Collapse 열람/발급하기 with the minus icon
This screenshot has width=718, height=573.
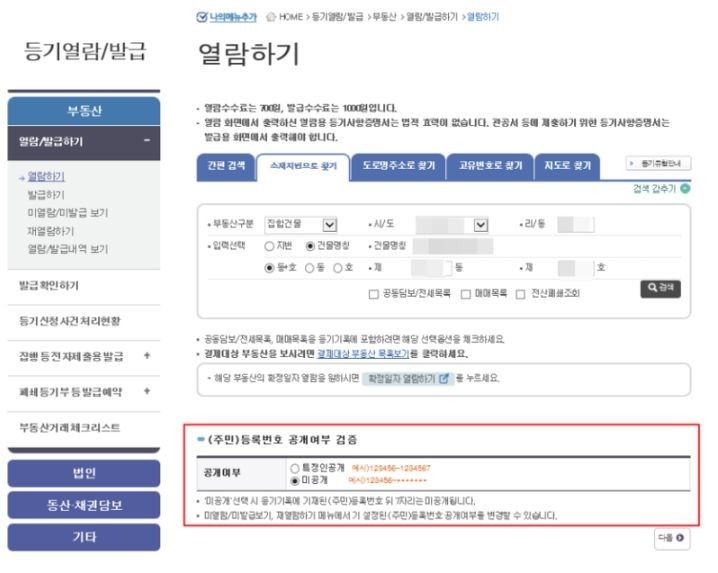point(147,140)
